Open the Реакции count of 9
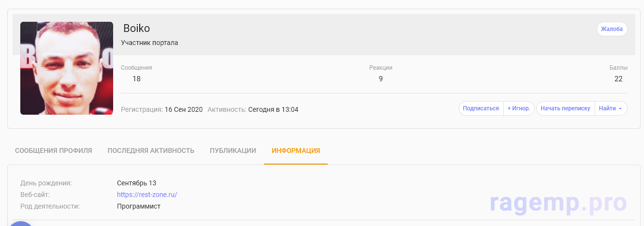Viewport: 644px width, 226px height. (381, 79)
